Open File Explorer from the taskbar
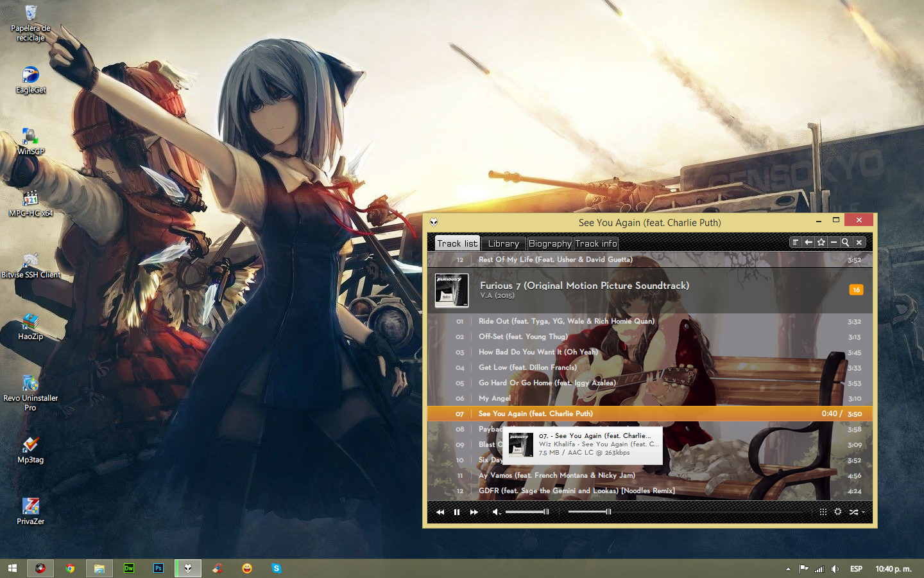Screen dimensions: 924x578 point(99,568)
